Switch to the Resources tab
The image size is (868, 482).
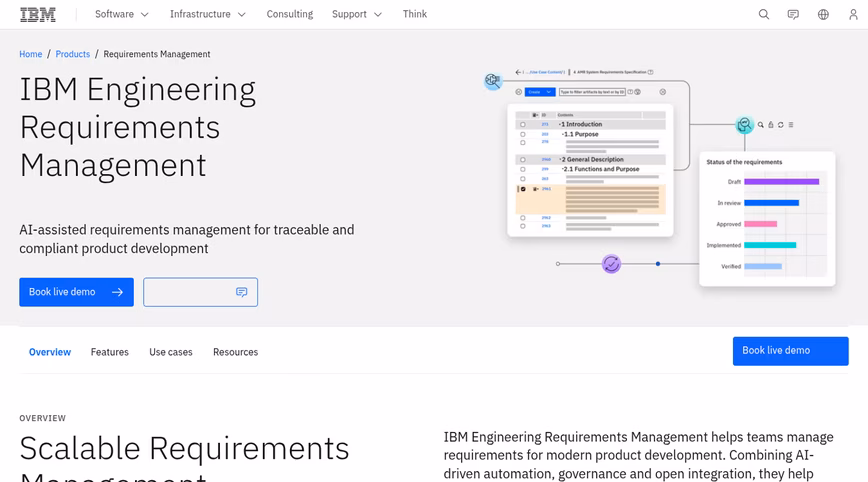235,352
